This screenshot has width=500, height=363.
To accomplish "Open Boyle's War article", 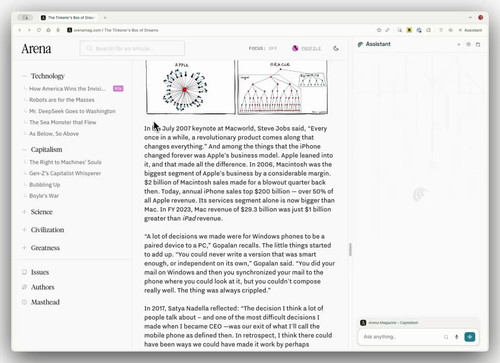I will pyautogui.click(x=44, y=196).
